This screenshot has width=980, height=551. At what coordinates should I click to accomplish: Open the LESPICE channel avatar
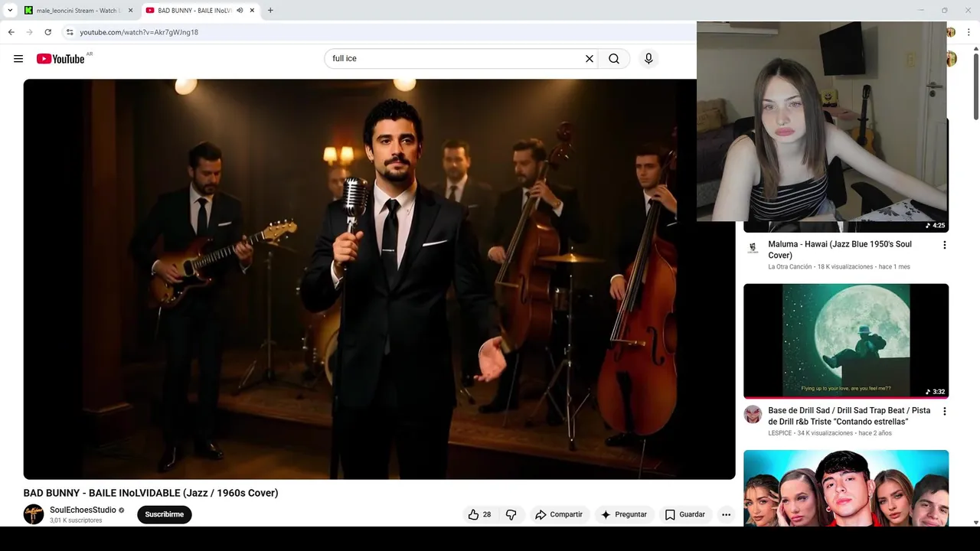coord(753,414)
